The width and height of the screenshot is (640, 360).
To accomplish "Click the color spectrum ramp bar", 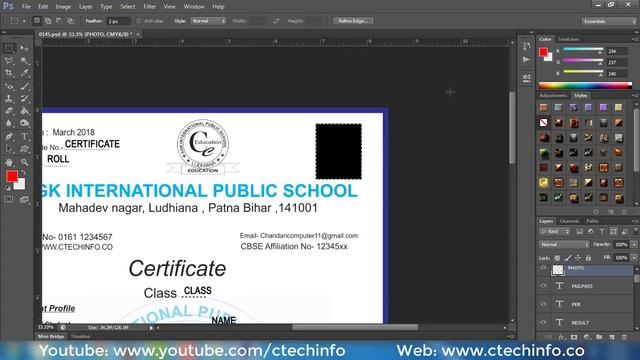I will [585, 85].
